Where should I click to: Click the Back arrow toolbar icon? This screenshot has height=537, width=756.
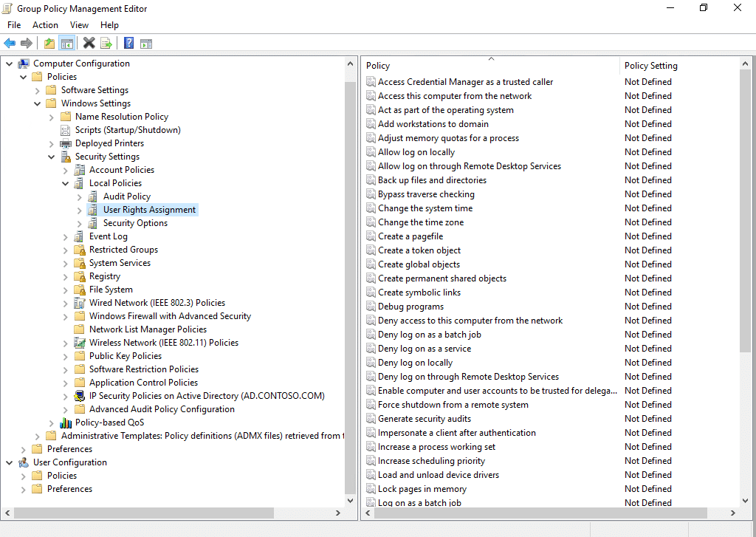tap(10, 44)
